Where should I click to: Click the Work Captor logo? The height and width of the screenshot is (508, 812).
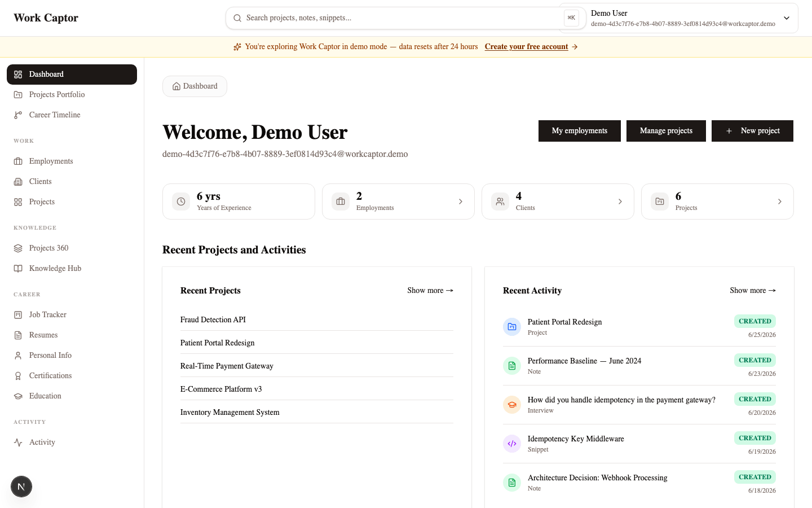(x=46, y=18)
